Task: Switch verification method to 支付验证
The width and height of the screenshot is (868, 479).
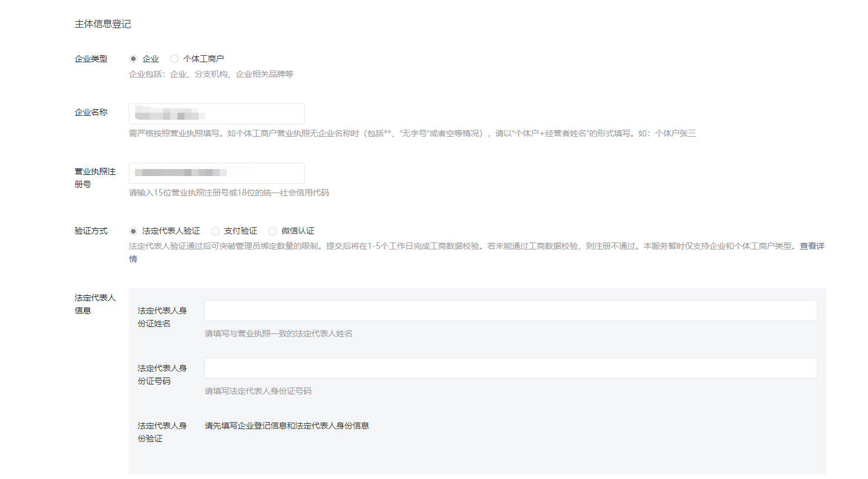Action: click(216, 231)
